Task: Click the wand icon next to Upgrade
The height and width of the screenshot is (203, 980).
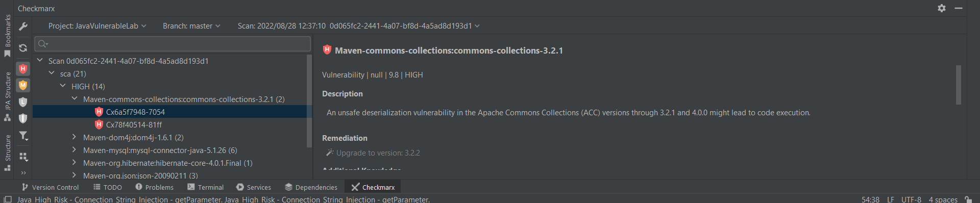Action: (x=330, y=153)
